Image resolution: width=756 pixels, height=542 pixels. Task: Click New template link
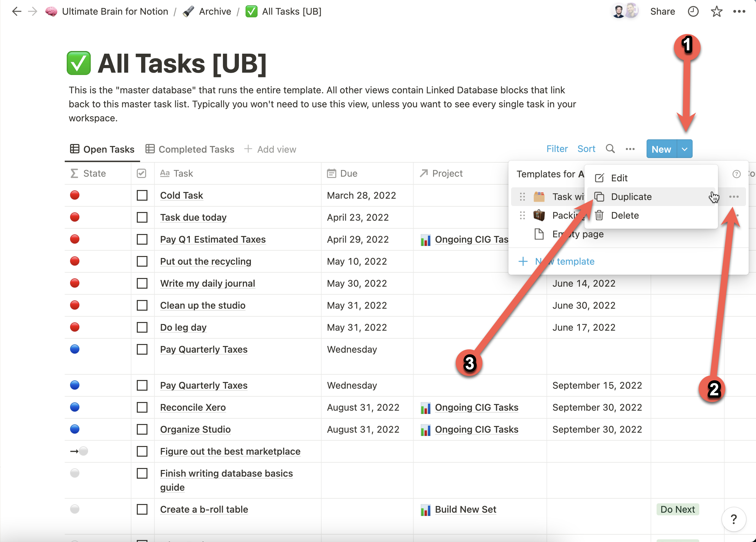[556, 261]
